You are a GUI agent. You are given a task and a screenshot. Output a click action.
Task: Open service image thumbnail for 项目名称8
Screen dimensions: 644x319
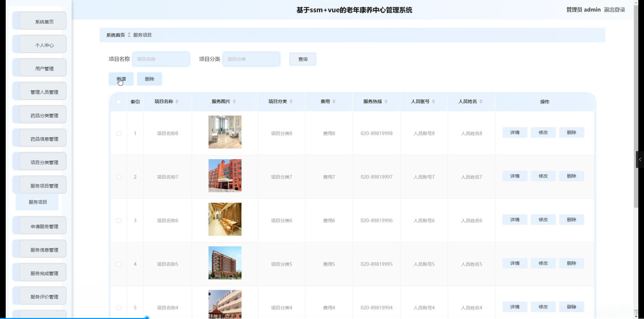click(x=225, y=132)
